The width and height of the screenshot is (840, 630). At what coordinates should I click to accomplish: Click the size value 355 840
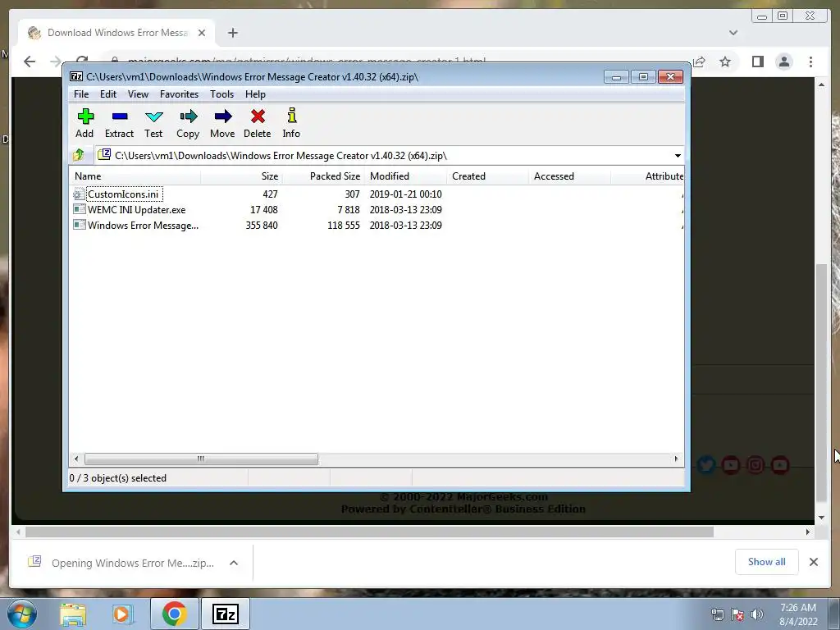tap(262, 226)
